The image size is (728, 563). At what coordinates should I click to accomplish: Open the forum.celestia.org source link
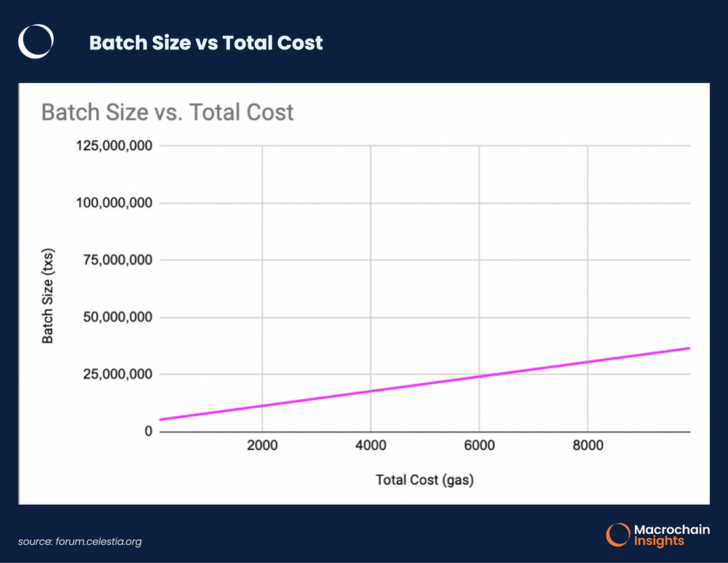(80, 541)
